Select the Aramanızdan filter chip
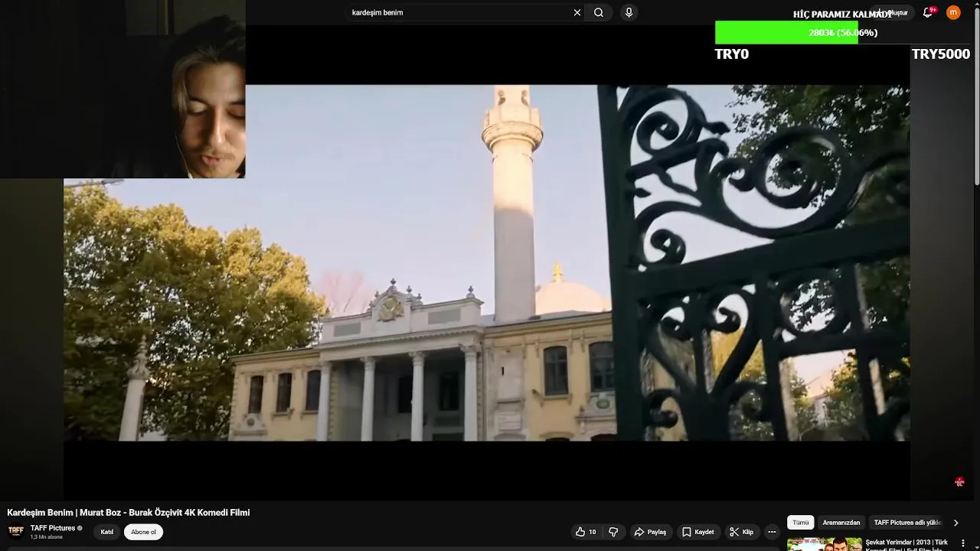The width and height of the screenshot is (980, 551). click(x=841, y=523)
